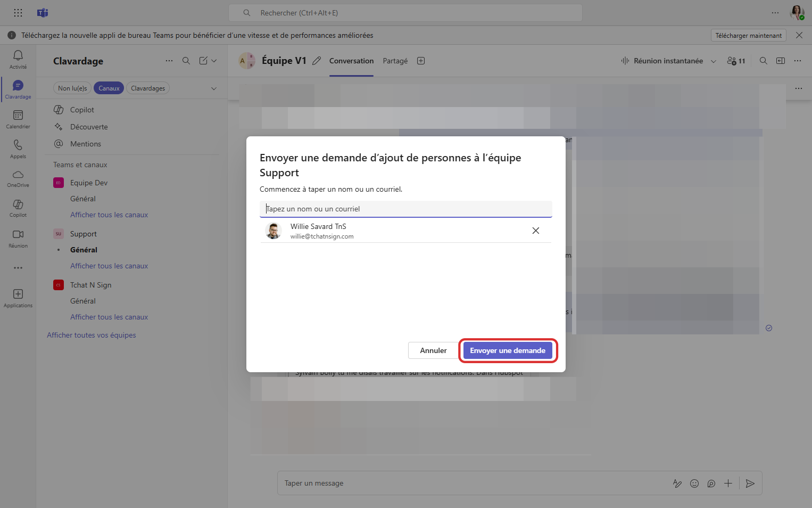812x508 pixels.
Task: Click Télécharger maintenant
Action: click(x=749, y=35)
